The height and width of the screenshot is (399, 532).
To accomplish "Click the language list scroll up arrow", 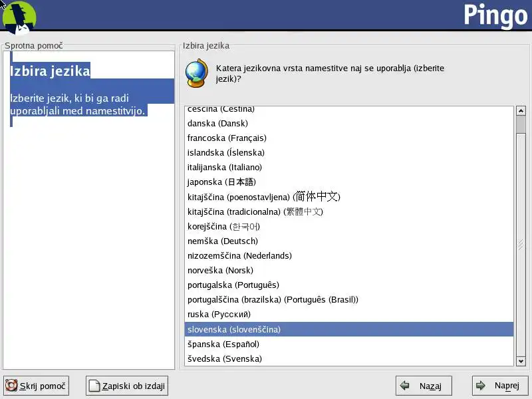I will (x=521, y=110).
